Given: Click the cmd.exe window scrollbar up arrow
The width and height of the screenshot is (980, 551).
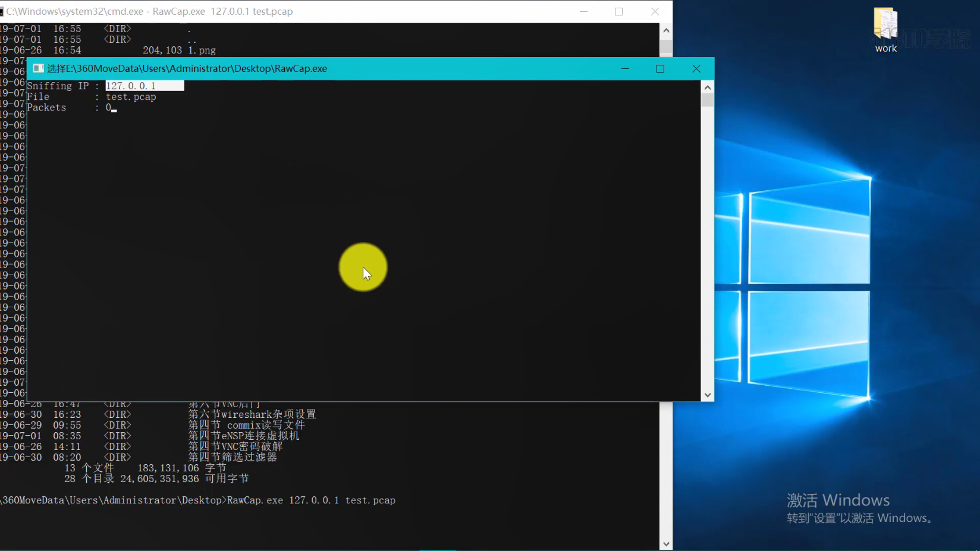Looking at the screenshot, I should pyautogui.click(x=666, y=30).
